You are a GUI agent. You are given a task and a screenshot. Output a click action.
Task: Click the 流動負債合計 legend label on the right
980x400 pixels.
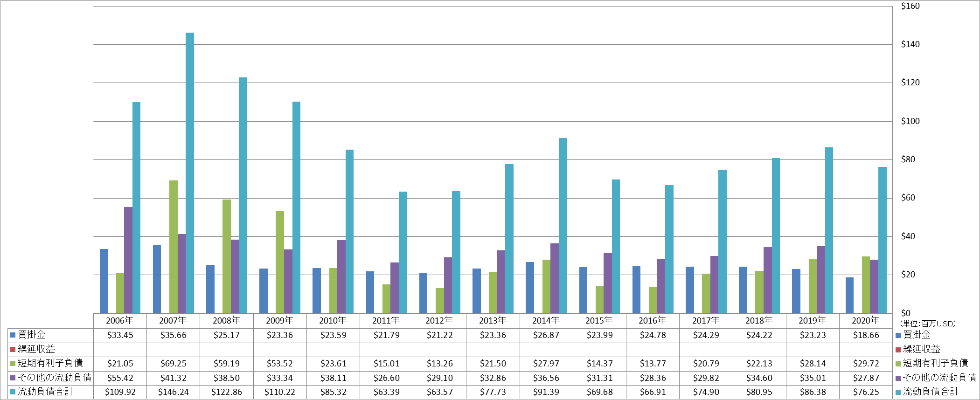tap(931, 392)
